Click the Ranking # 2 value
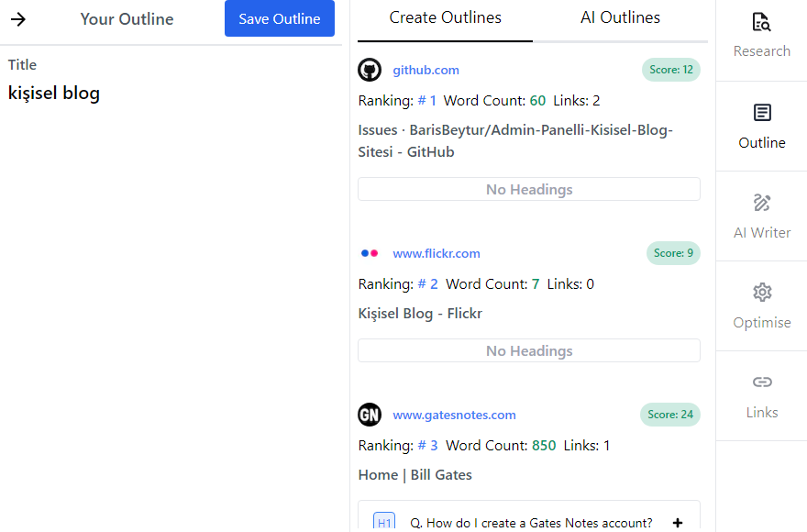The width and height of the screenshot is (807, 532). (427, 283)
